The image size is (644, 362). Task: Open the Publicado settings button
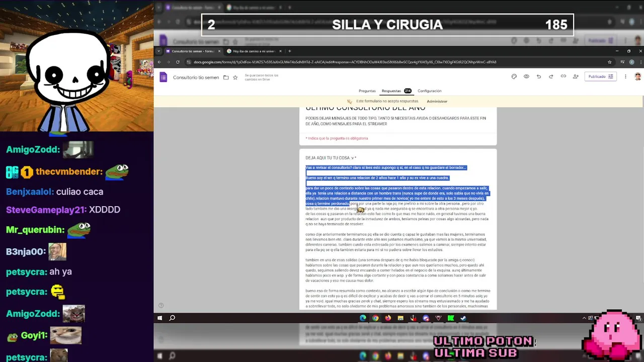(601, 76)
